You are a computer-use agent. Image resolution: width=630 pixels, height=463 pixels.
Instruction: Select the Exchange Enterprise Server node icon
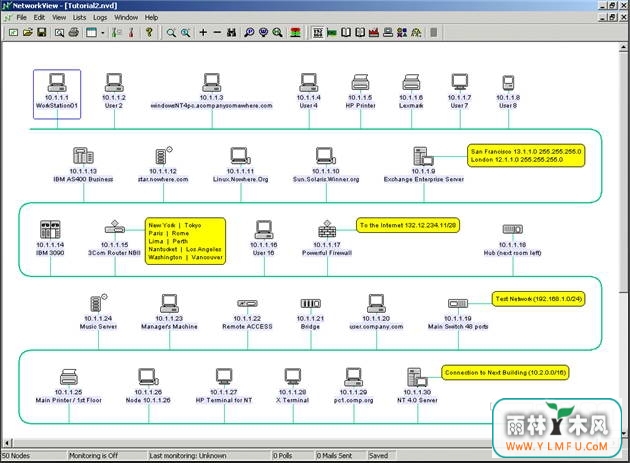(423, 156)
